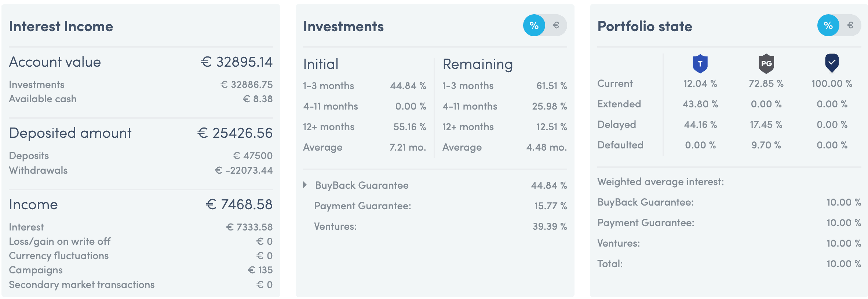Click the Account value amount

point(237,62)
